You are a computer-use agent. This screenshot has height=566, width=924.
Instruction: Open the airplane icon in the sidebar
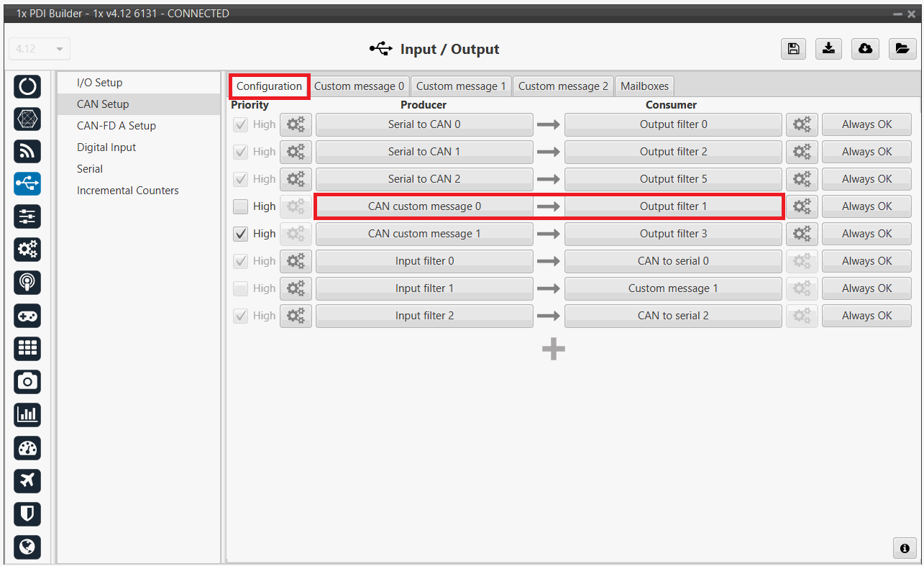coord(27,480)
